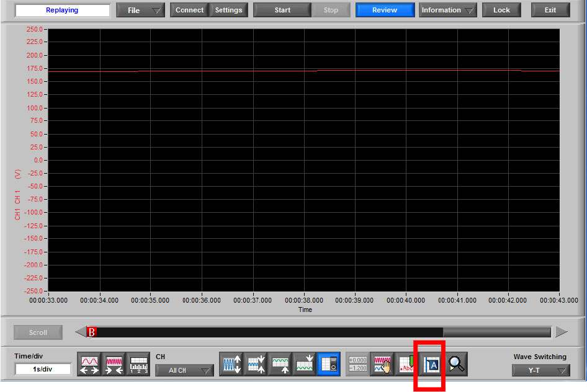
Task: Click the 00:00:43.000 time axis label
Action: point(559,300)
